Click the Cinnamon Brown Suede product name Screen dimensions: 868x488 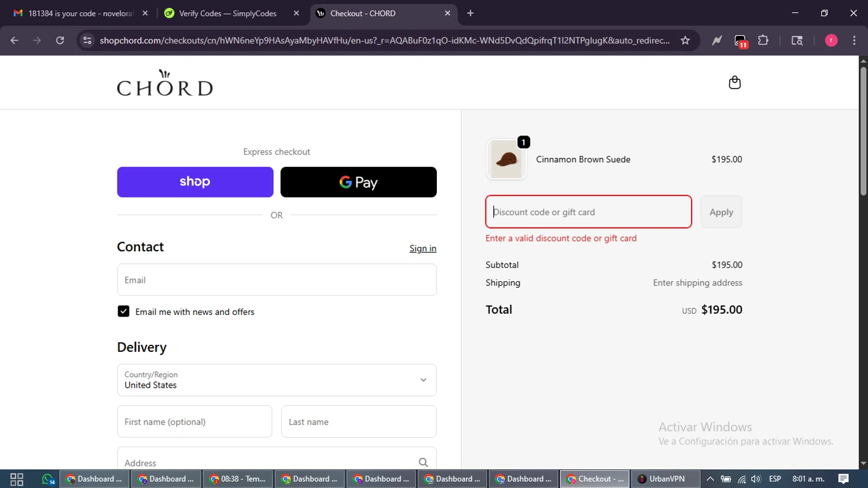[583, 159]
